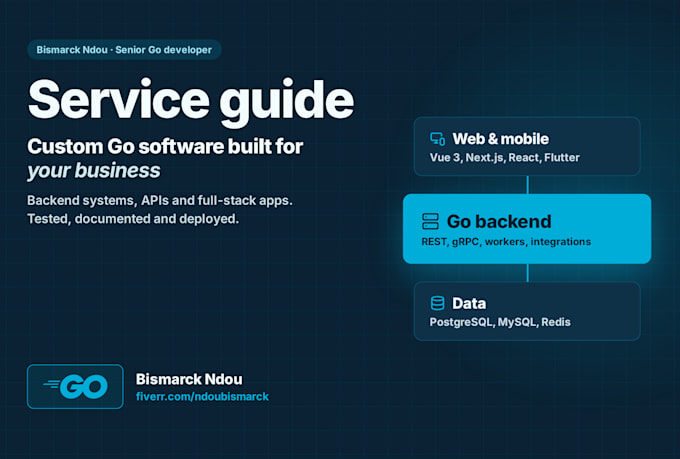Click the 'Web & mobile' title
Viewport: 680px width, 459px height.
pos(500,139)
